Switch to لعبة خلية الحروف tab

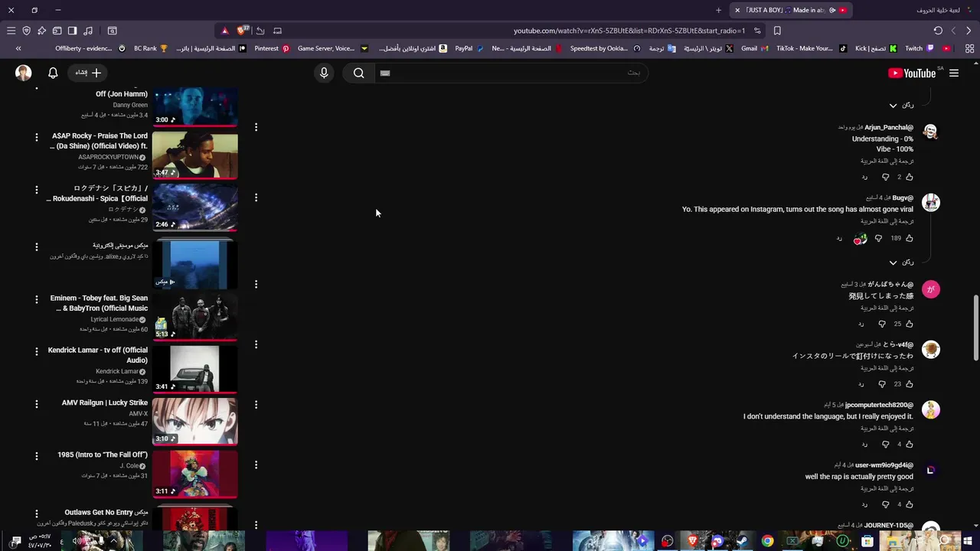[938, 10]
